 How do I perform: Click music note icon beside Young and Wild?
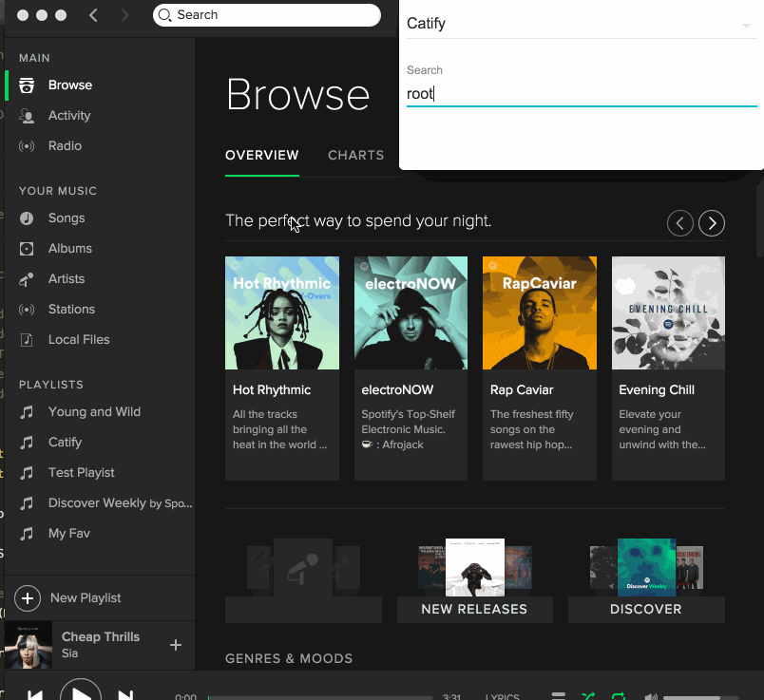pos(27,412)
